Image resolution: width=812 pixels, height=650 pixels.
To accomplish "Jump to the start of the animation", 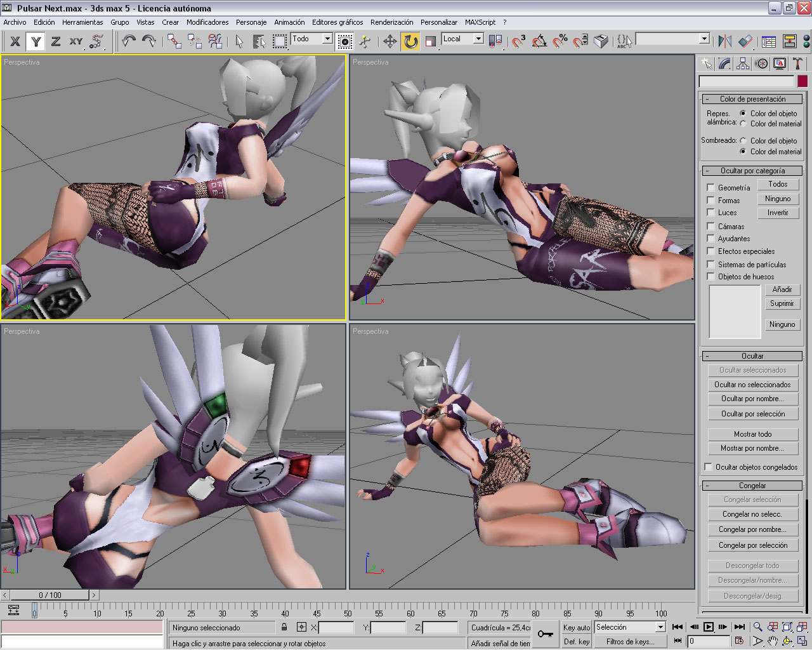I will point(678,627).
